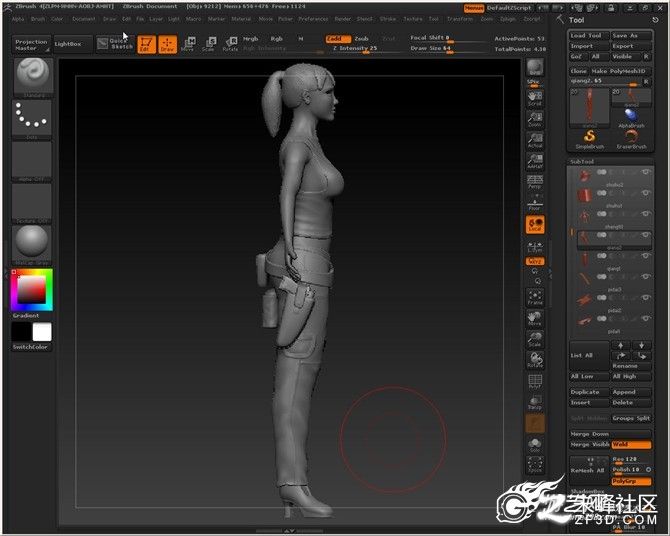Click the Load Tool button
Viewport: 670px width, 536px height.
[589, 35]
